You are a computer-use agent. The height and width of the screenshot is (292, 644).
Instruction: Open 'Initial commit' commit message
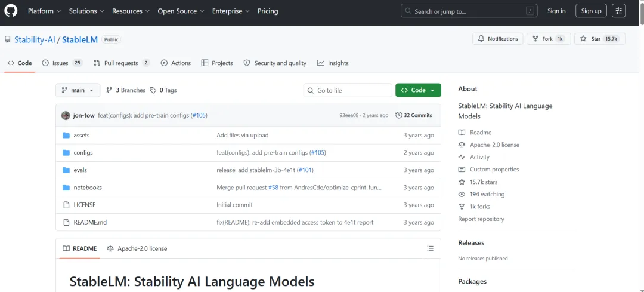tap(234, 205)
